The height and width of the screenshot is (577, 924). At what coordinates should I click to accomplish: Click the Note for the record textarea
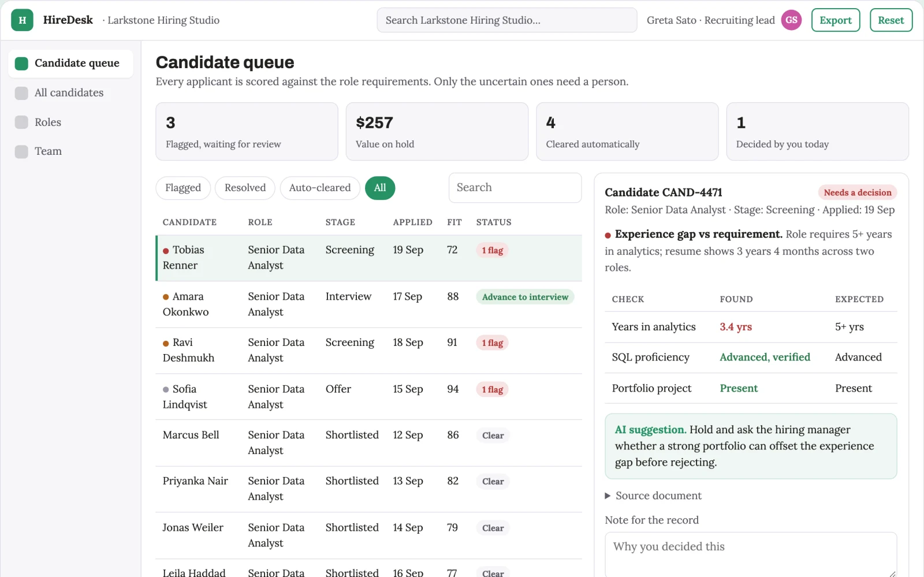(x=751, y=554)
